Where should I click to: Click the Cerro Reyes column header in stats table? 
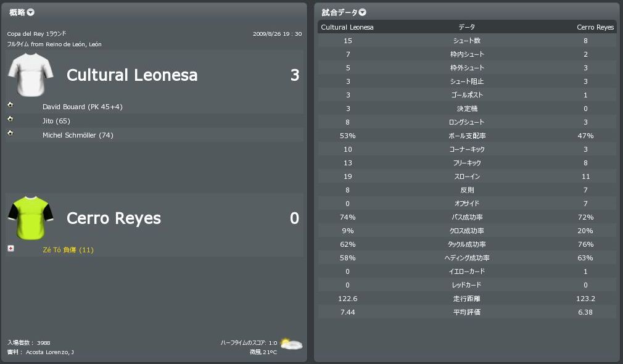(x=595, y=27)
